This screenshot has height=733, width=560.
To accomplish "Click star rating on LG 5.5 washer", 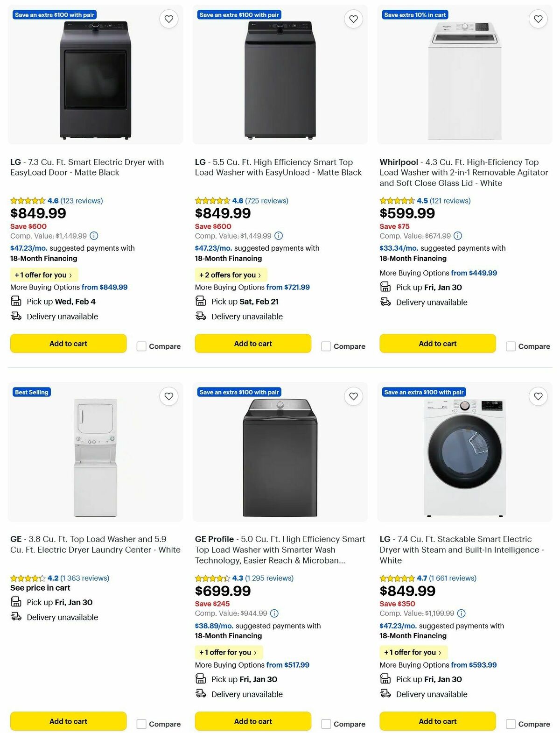I will click(213, 200).
